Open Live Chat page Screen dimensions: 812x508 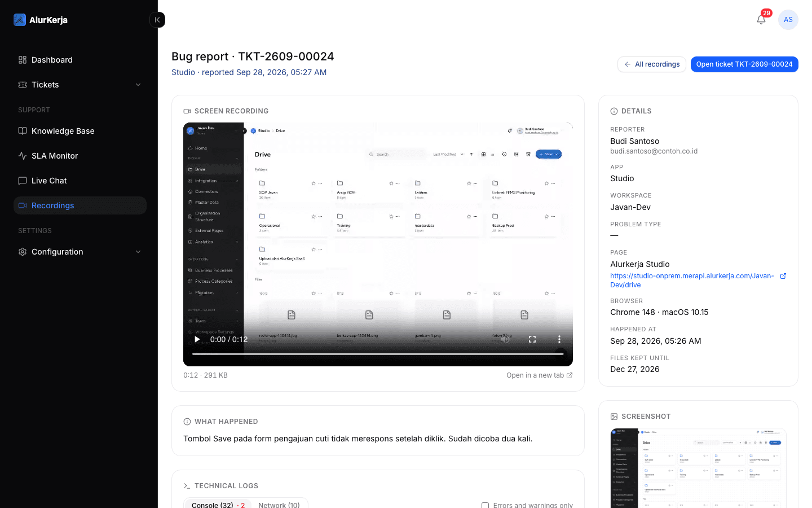(80, 181)
